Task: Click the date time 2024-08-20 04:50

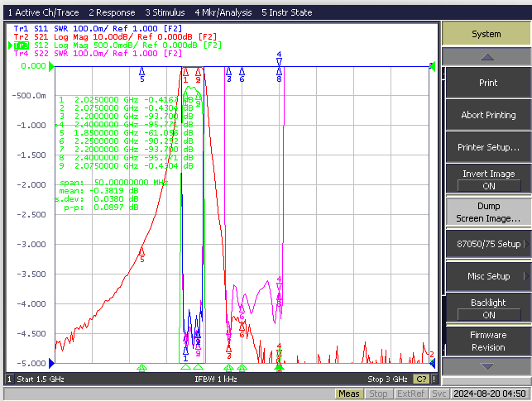Action: coord(490,394)
